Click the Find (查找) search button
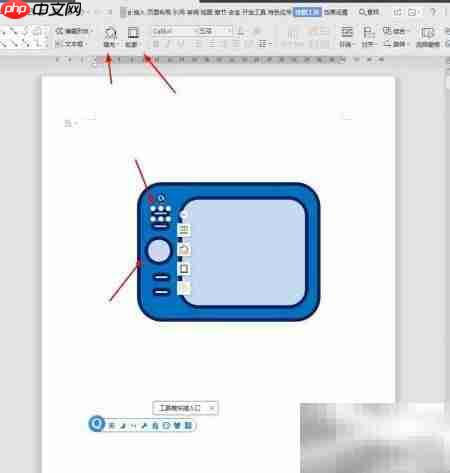Image resolution: width=450 pixels, height=473 pixels. [369, 12]
